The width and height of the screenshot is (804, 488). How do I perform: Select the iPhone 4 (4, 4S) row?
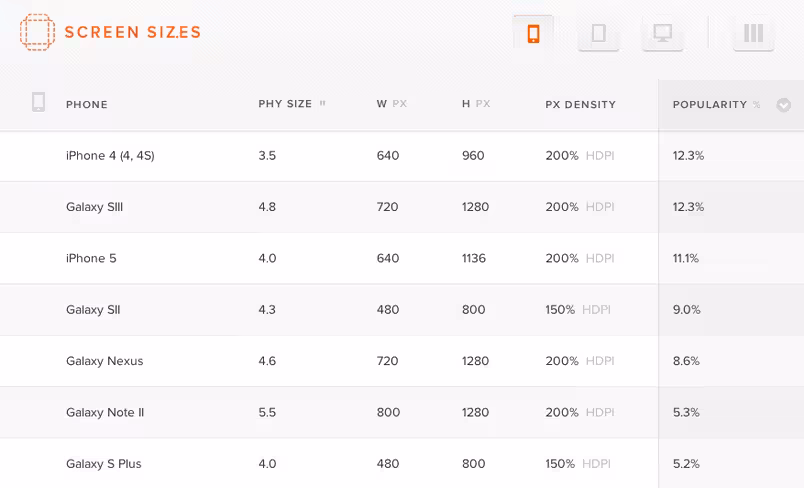click(x=402, y=156)
